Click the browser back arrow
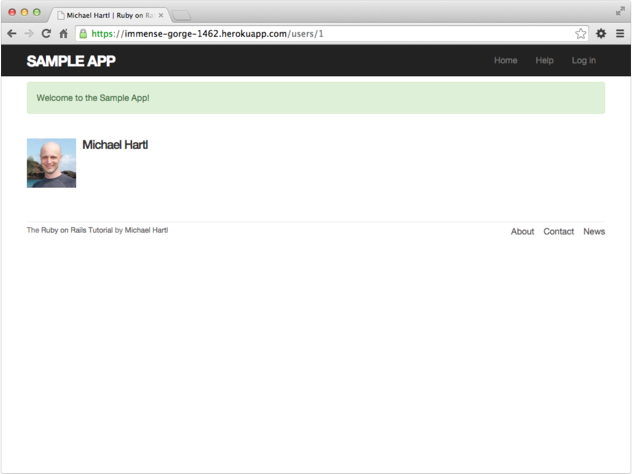Viewport: 632px width, 474px height. click(11, 33)
